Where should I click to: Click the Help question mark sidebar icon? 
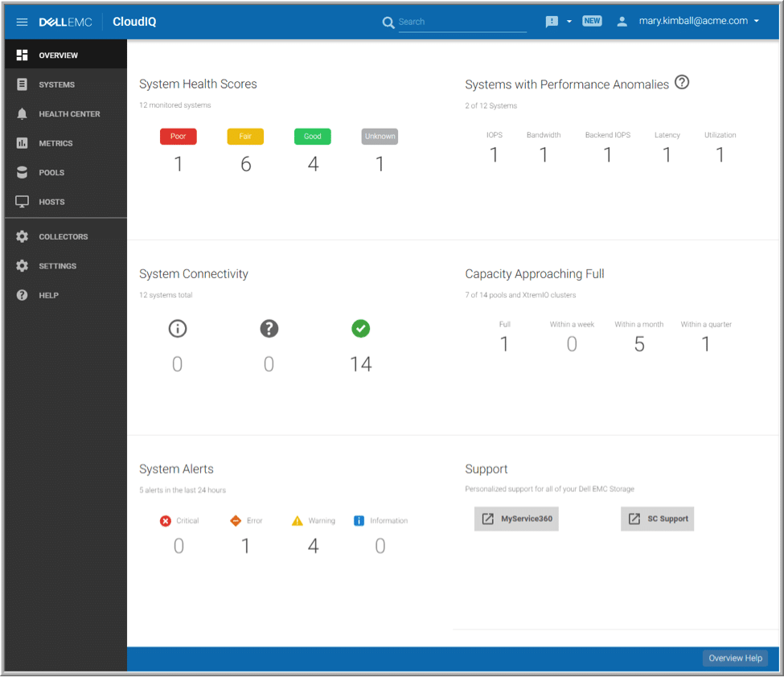pyautogui.click(x=22, y=295)
